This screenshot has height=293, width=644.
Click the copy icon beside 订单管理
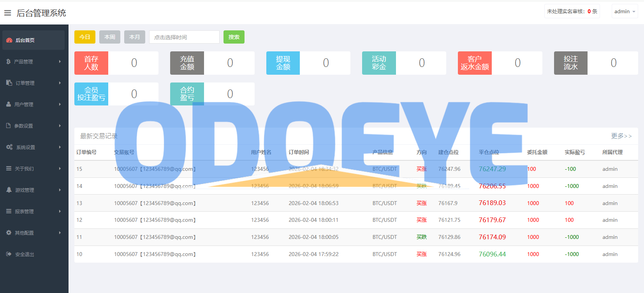pyautogui.click(x=9, y=83)
